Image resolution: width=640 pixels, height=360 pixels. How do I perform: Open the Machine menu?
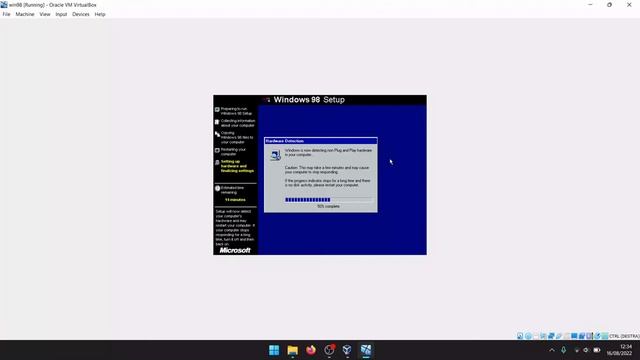pos(25,14)
